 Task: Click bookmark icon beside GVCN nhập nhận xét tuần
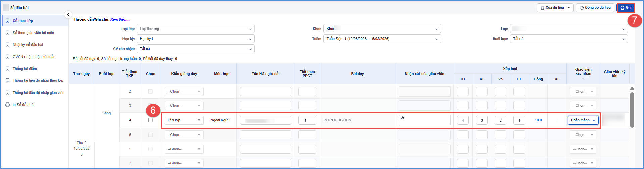pos(7,57)
